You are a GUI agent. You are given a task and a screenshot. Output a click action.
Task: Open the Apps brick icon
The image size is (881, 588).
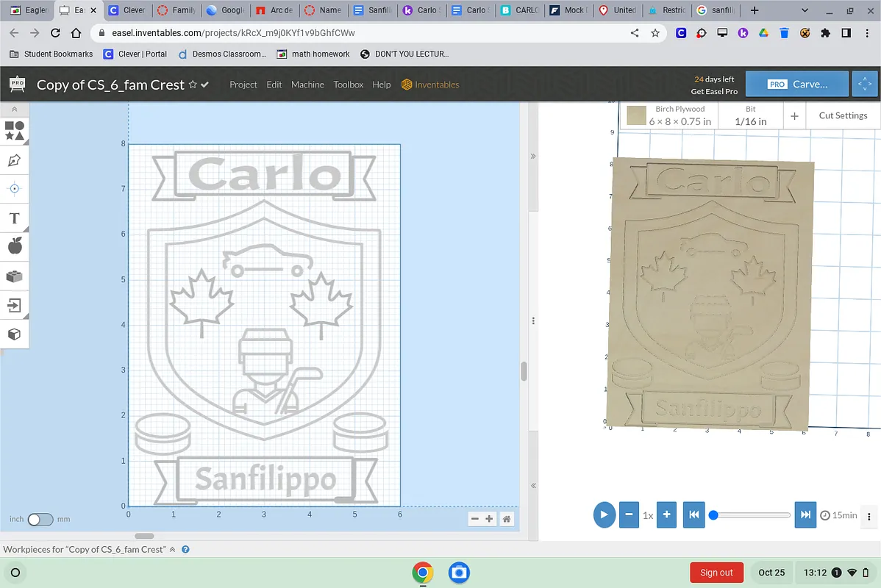point(15,276)
